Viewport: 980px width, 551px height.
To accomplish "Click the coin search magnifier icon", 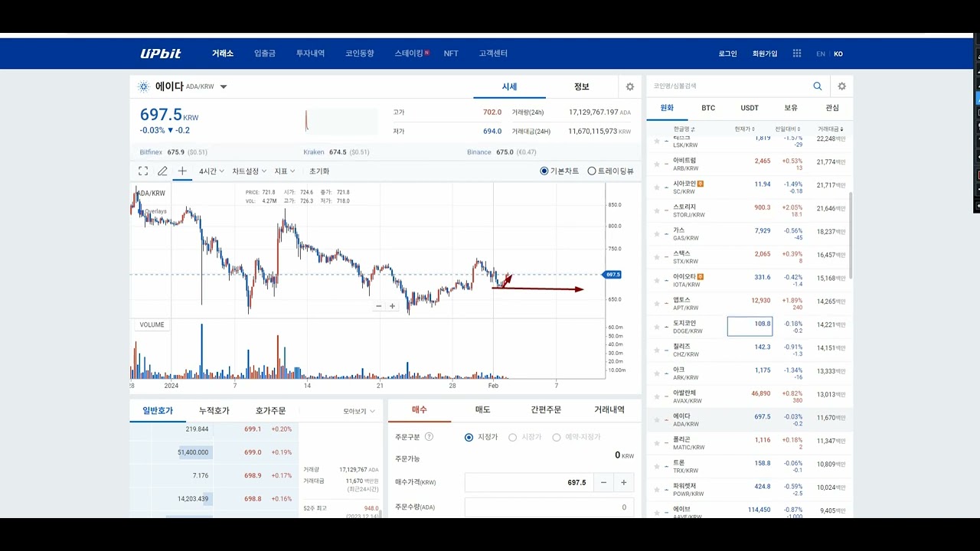I will pos(818,86).
